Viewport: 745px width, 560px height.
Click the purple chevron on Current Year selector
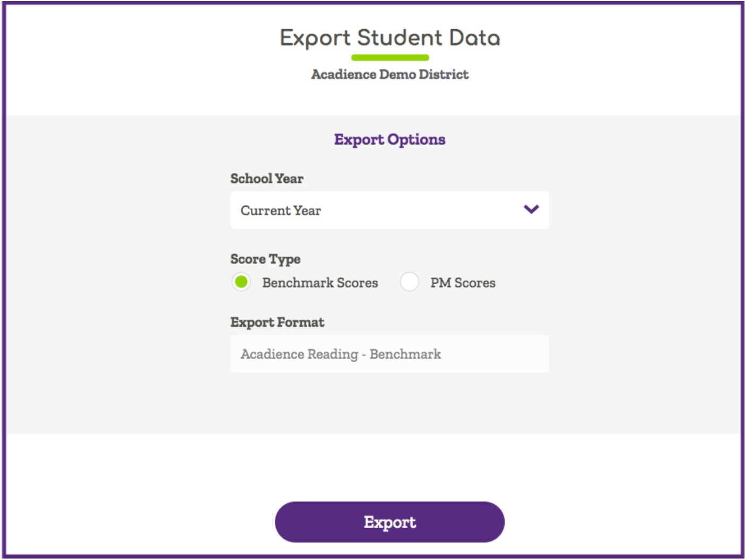click(531, 210)
